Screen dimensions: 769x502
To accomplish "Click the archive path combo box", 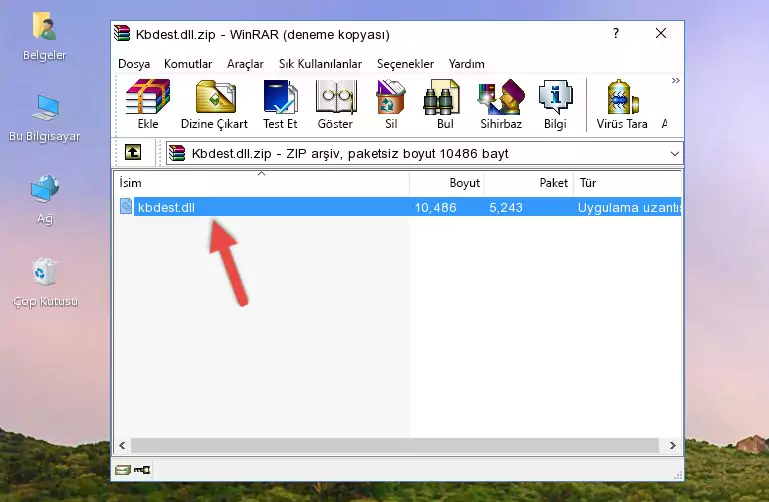I will 424,153.
